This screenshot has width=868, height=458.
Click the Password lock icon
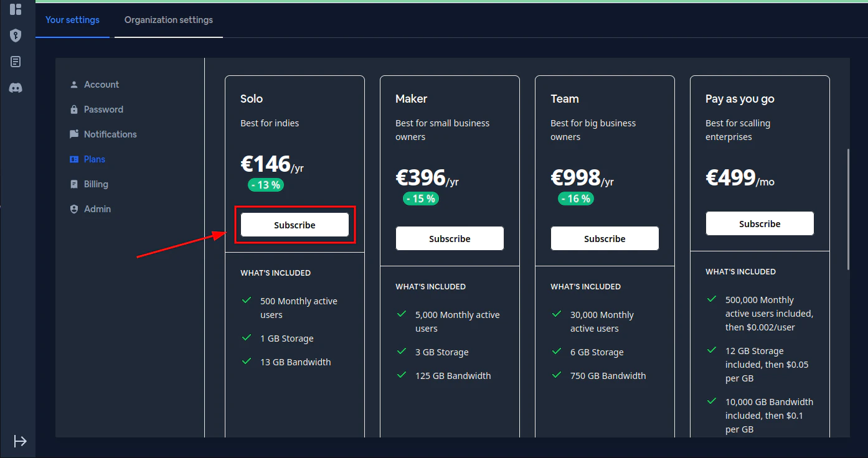pos(74,110)
